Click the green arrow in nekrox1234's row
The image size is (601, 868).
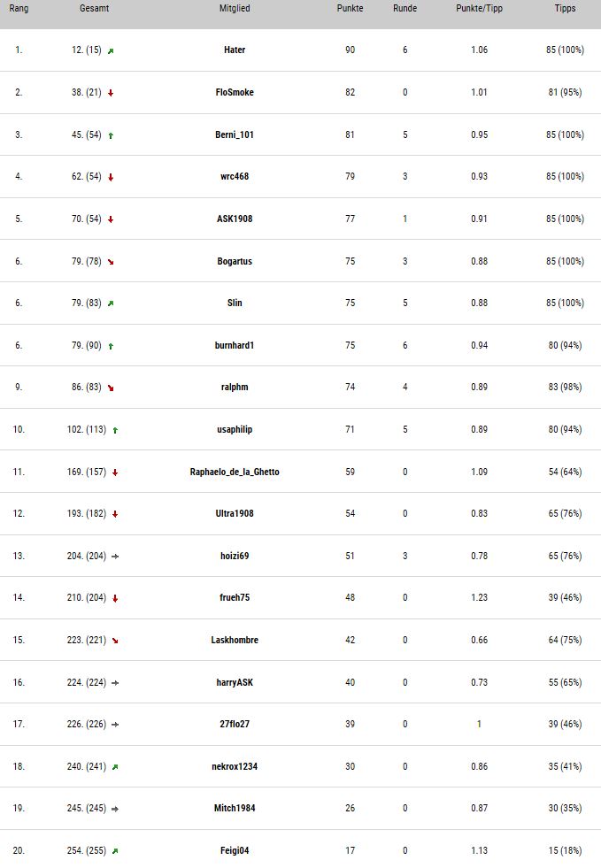115,767
